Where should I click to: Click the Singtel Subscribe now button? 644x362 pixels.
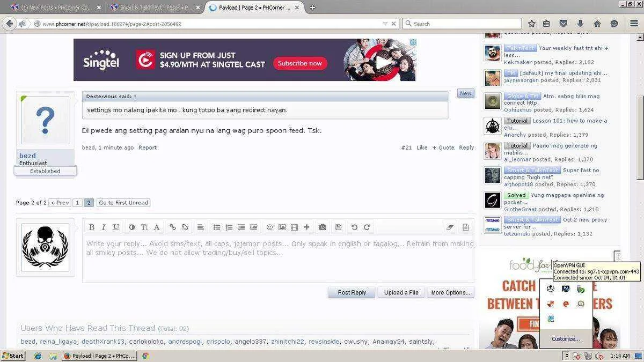click(x=300, y=63)
